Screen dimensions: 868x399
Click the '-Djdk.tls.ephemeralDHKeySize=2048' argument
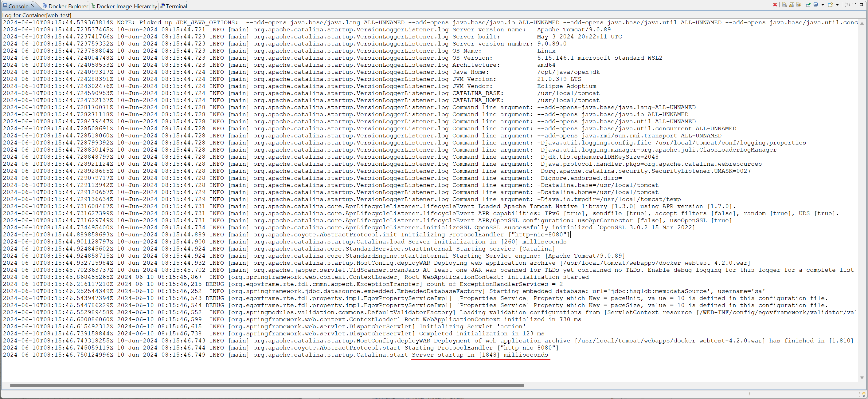[x=598, y=157]
